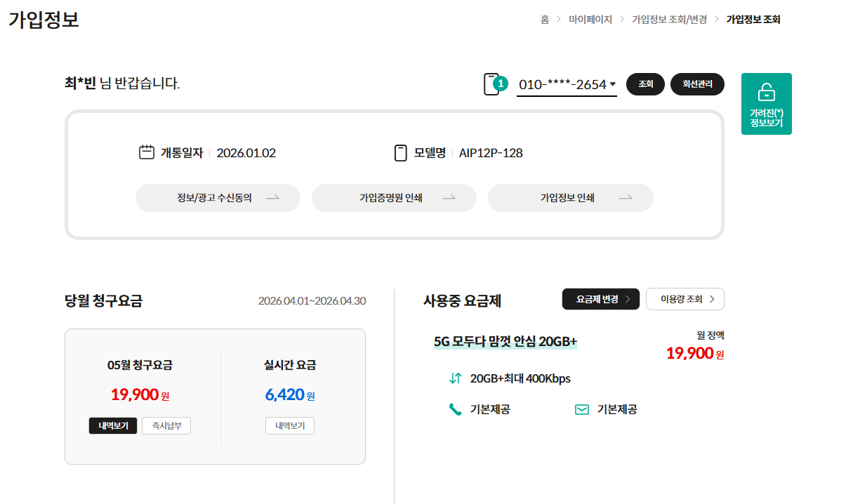Click the activation date 2026.01.02
This screenshot has width=853, height=504.
(246, 153)
